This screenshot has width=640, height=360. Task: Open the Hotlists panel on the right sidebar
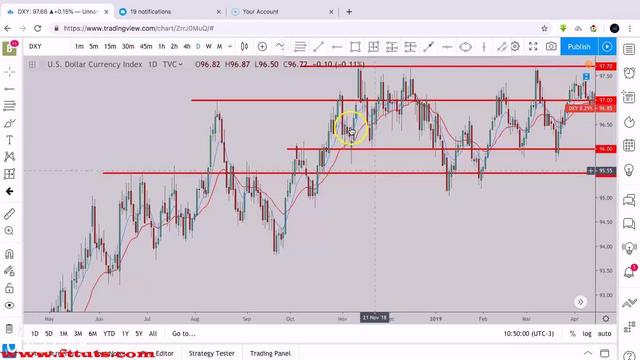629,122
